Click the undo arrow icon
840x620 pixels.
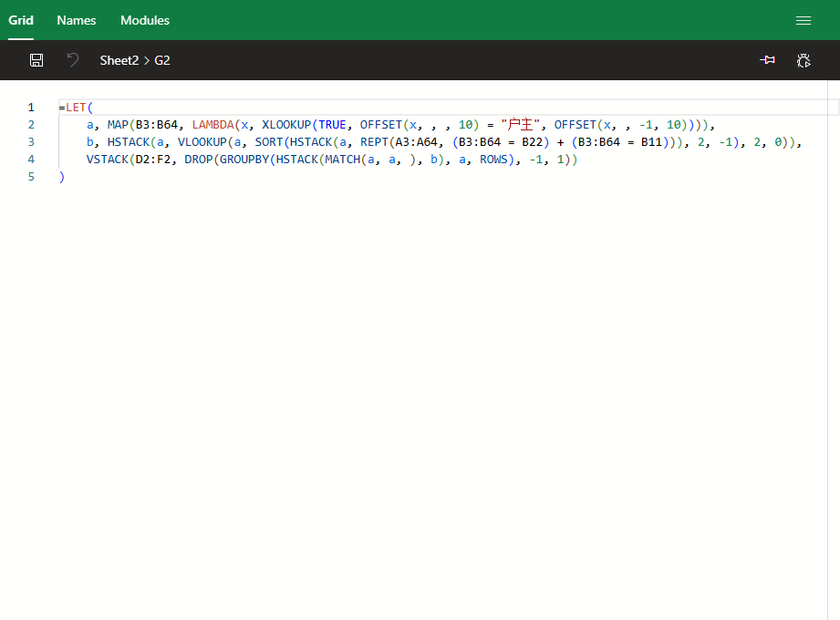coord(73,60)
